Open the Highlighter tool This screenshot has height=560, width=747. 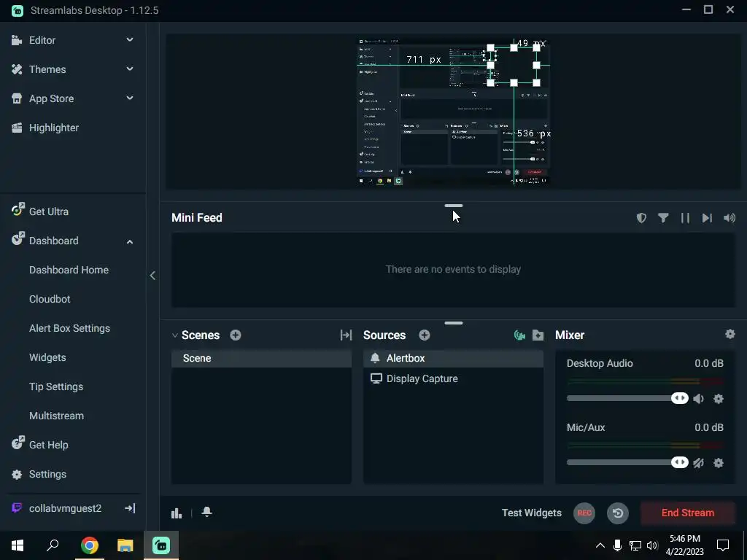tap(53, 128)
